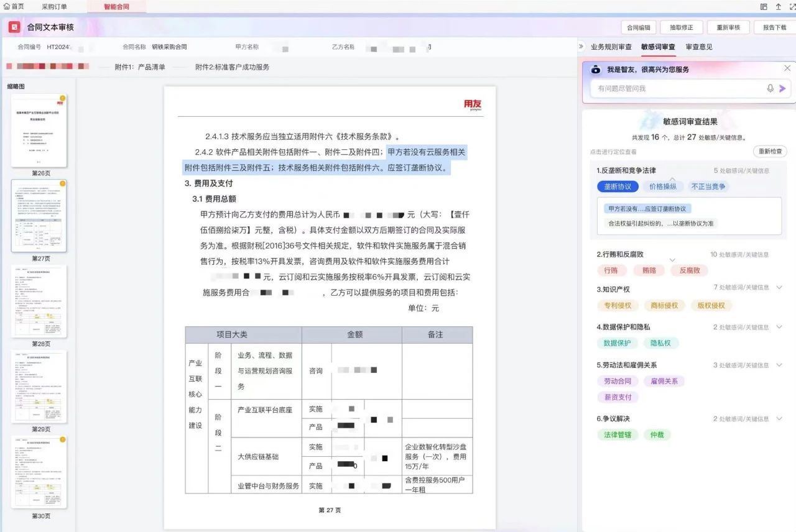Screen dimensions: 796x532
Task: Click the 重新检查 button
Action: (770, 152)
